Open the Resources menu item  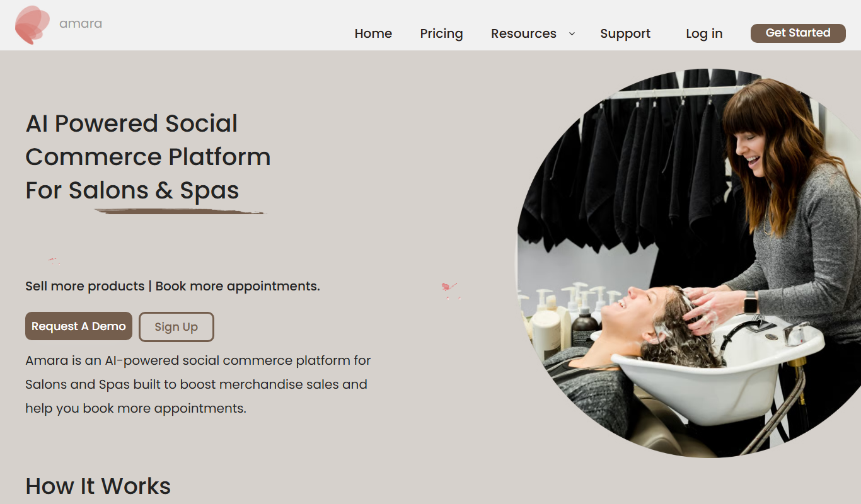click(x=524, y=33)
